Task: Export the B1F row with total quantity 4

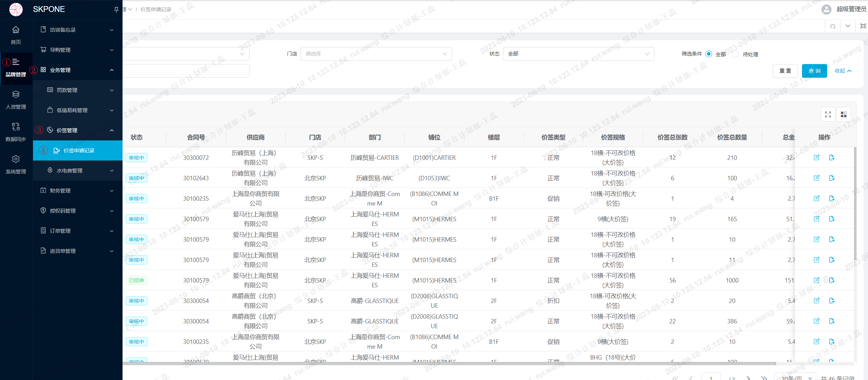Action: pos(832,198)
